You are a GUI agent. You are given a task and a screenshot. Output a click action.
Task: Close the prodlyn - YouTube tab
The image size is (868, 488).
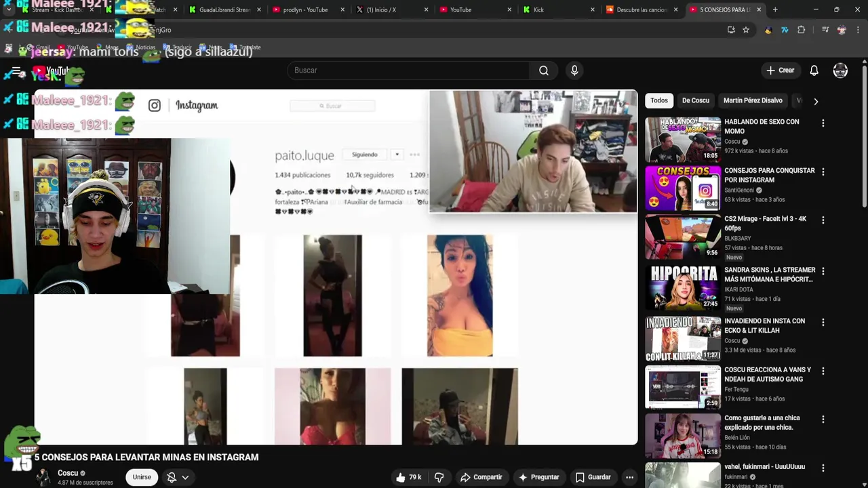(342, 9)
